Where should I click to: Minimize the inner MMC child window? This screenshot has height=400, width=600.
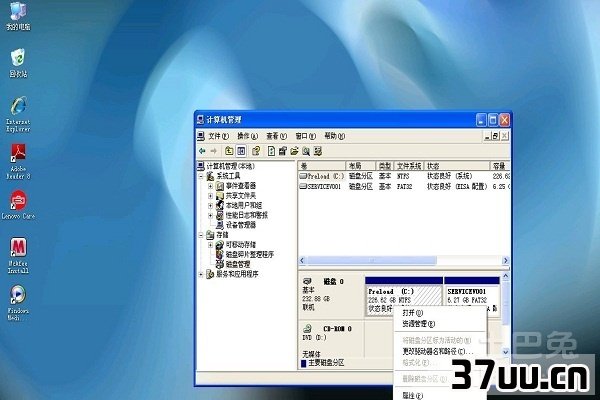point(487,136)
